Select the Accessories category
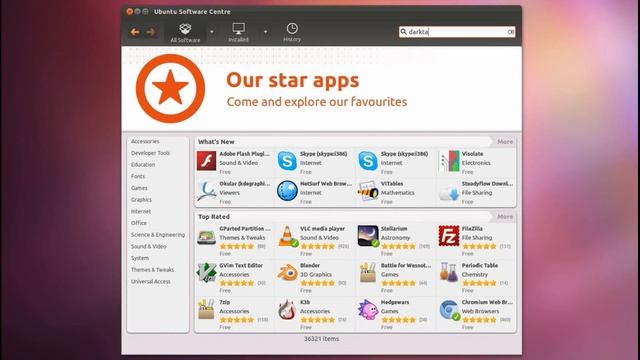640x360 pixels. pyautogui.click(x=145, y=141)
